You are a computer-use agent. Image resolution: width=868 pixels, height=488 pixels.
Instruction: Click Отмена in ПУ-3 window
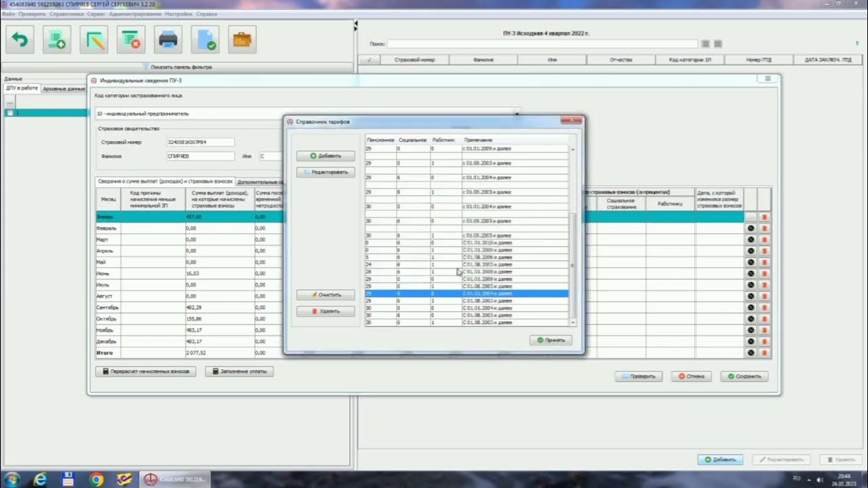pyautogui.click(x=691, y=376)
